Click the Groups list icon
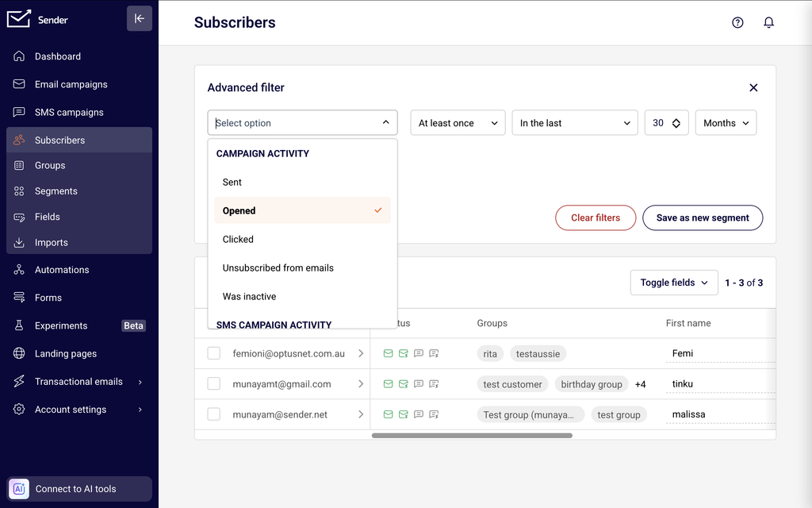Viewport: 812px width, 508px height. (x=19, y=165)
